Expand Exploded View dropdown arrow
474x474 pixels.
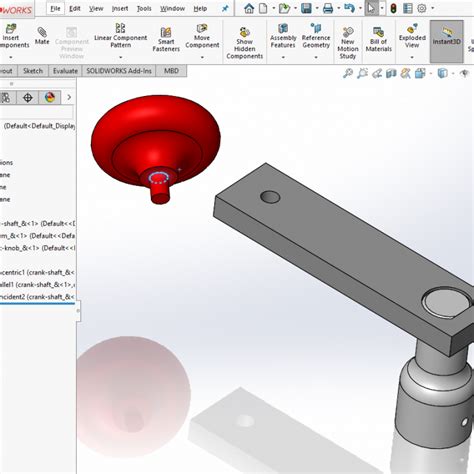click(412, 57)
